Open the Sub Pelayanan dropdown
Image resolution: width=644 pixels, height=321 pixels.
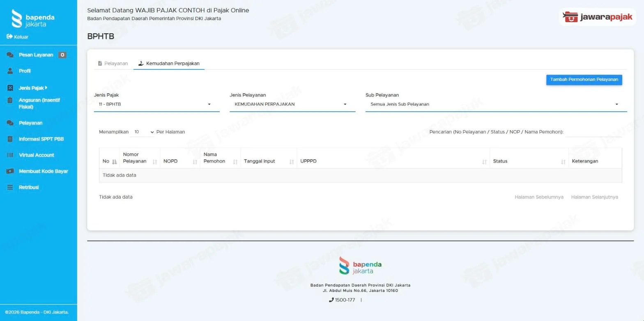[496, 104]
